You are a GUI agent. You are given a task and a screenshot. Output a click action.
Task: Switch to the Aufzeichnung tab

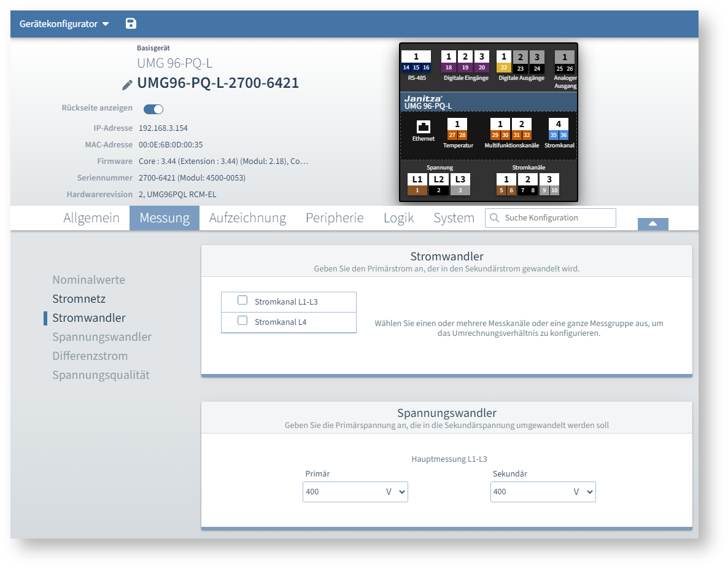(x=247, y=218)
